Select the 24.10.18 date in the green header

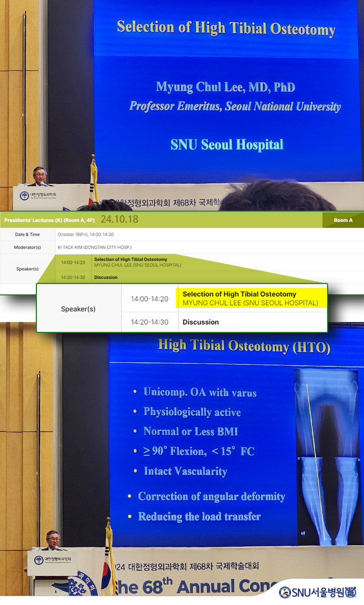click(x=120, y=220)
